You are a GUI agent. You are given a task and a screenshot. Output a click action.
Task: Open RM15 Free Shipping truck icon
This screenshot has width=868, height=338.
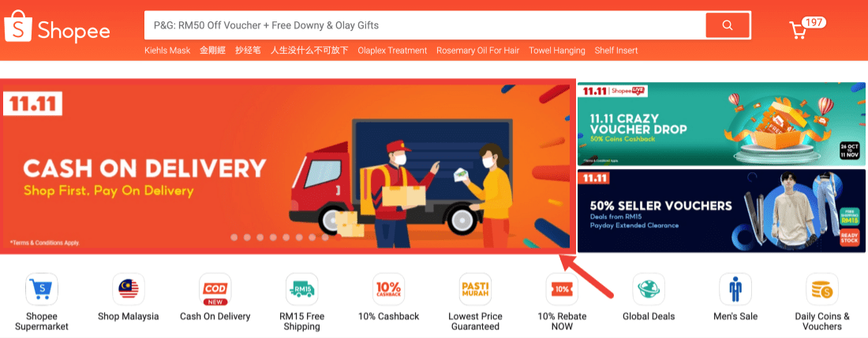point(302,289)
